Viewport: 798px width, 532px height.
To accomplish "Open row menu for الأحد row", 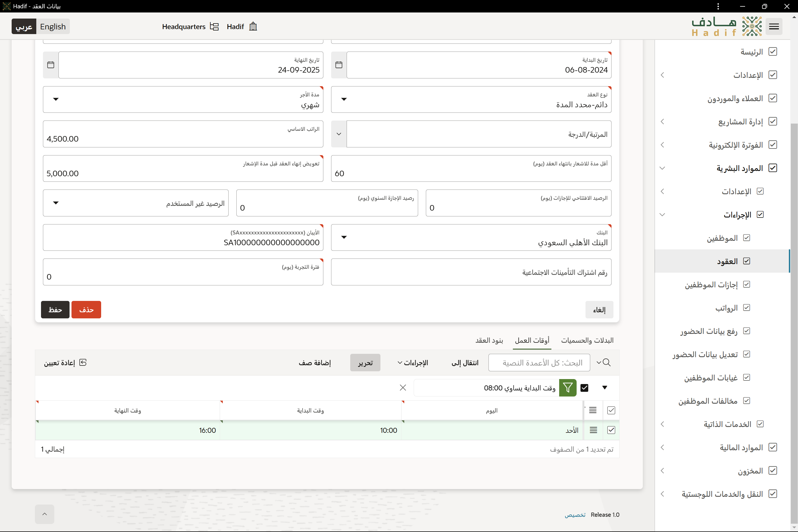I will coord(593,430).
